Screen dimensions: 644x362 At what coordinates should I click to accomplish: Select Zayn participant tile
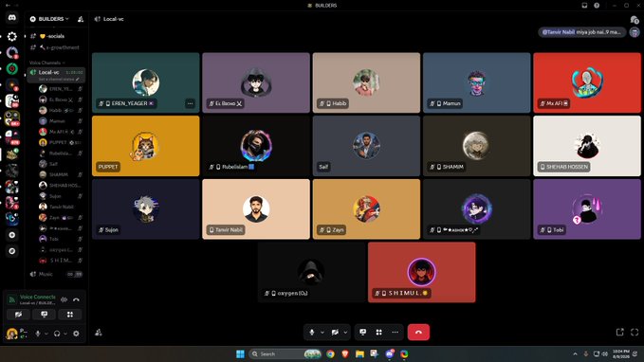[x=366, y=208]
